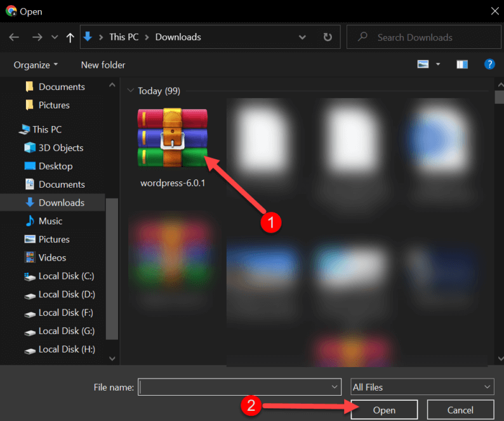Open the more view options dropdown arrow
The image size is (504, 421).
(438, 64)
